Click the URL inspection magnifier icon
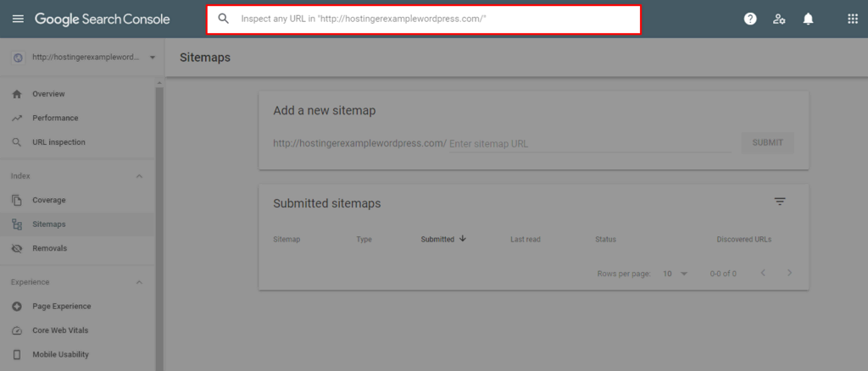 click(x=17, y=142)
